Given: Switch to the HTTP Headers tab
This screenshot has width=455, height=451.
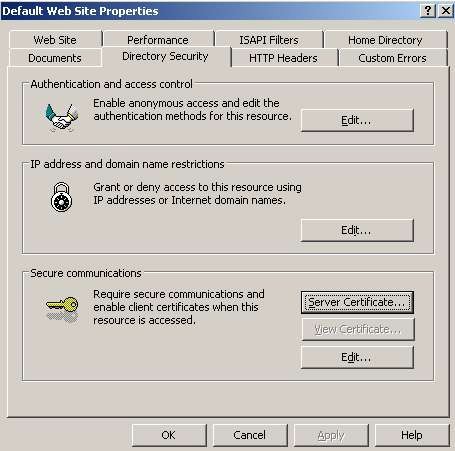Looking at the screenshot, I should pyautogui.click(x=284, y=58).
